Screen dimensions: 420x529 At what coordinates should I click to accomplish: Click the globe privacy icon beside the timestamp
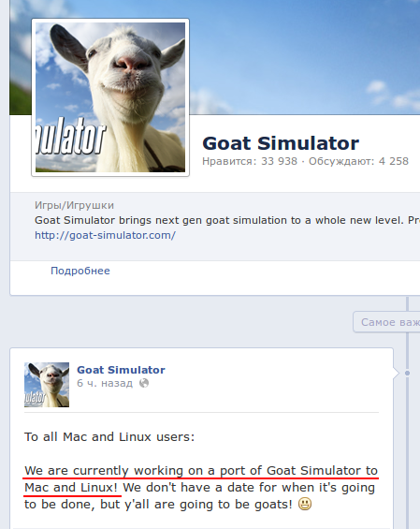click(x=144, y=383)
